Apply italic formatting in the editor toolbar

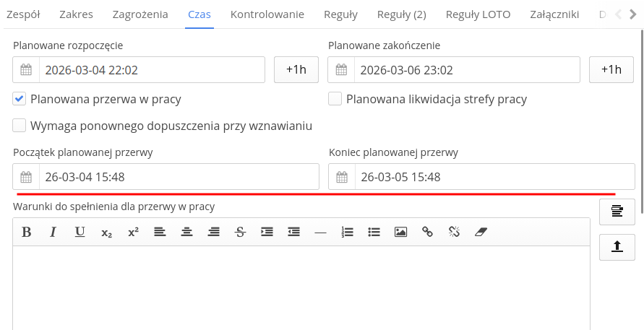point(53,232)
